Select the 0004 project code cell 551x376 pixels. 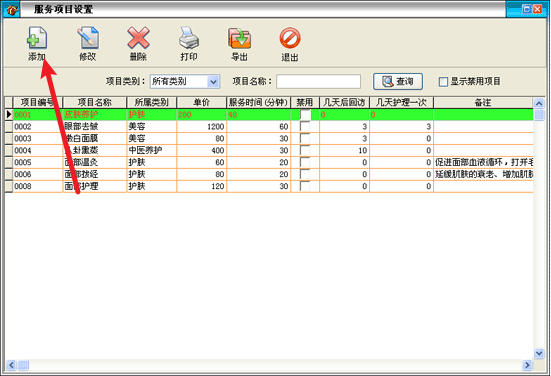(x=38, y=150)
